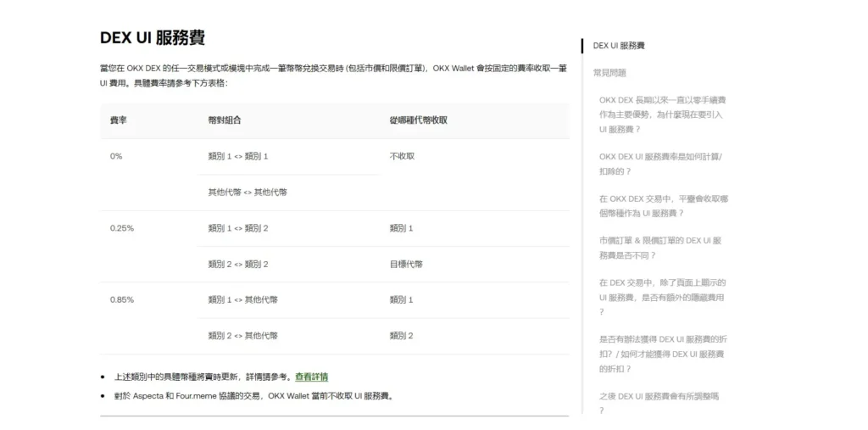Open the FAQ about getting 服務費的折扣
This screenshot has height=430, width=868.
click(663, 354)
